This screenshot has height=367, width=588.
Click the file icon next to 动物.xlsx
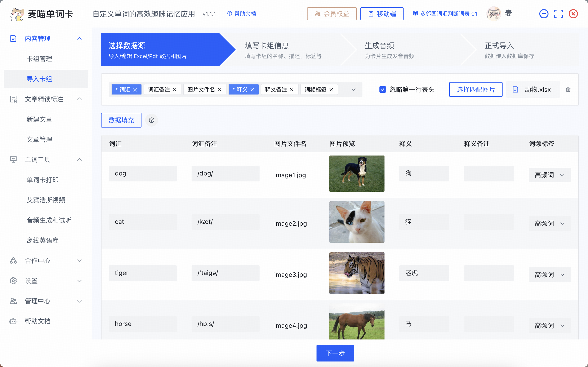pos(515,89)
